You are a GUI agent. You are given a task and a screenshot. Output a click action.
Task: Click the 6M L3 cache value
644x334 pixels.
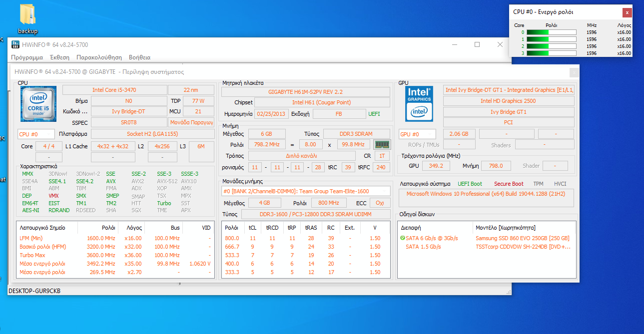coord(201,146)
